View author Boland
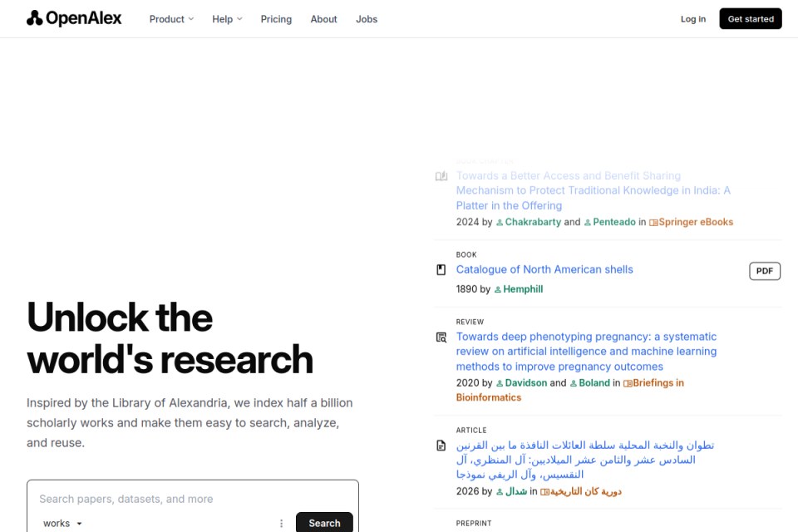 tap(594, 383)
